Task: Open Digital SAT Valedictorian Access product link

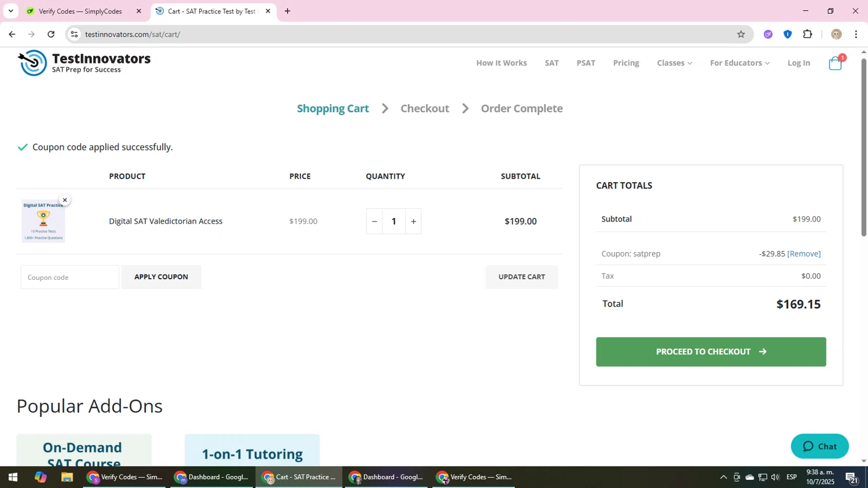Action: click(165, 221)
